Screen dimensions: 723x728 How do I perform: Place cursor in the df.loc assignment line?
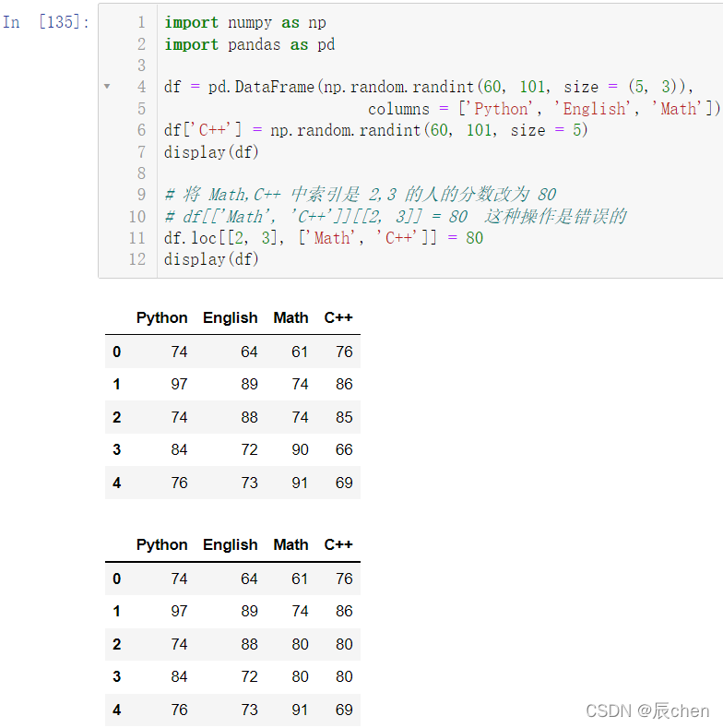tap(323, 238)
